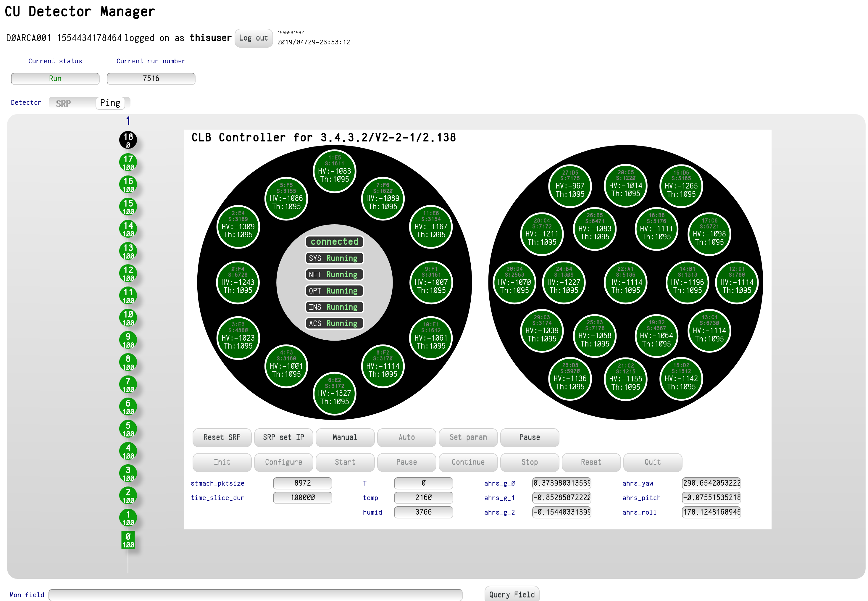The width and height of the screenshot is (868, 601).
Task: Switch Detector view to Ping
Action: [110, 103]
